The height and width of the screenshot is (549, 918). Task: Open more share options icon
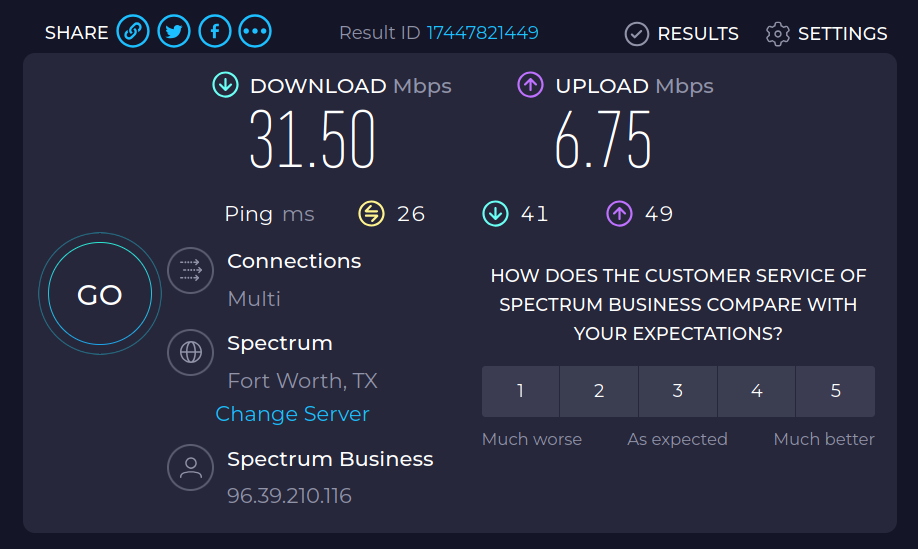coord(255,32)
